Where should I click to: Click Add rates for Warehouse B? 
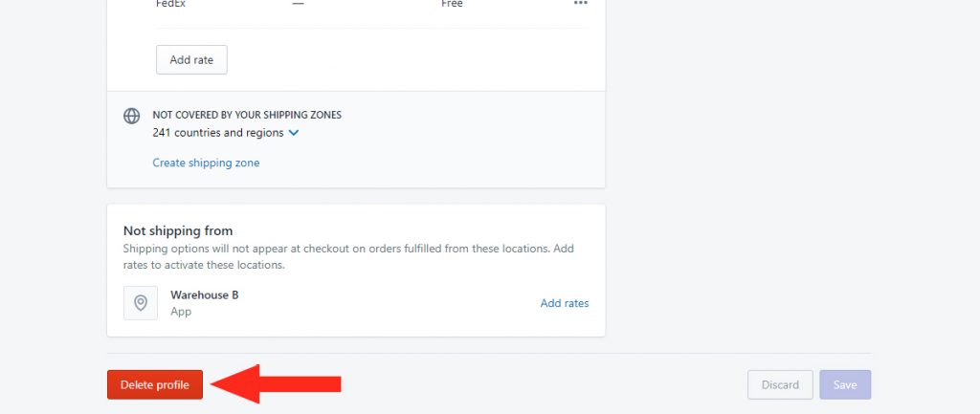(565, 303)
